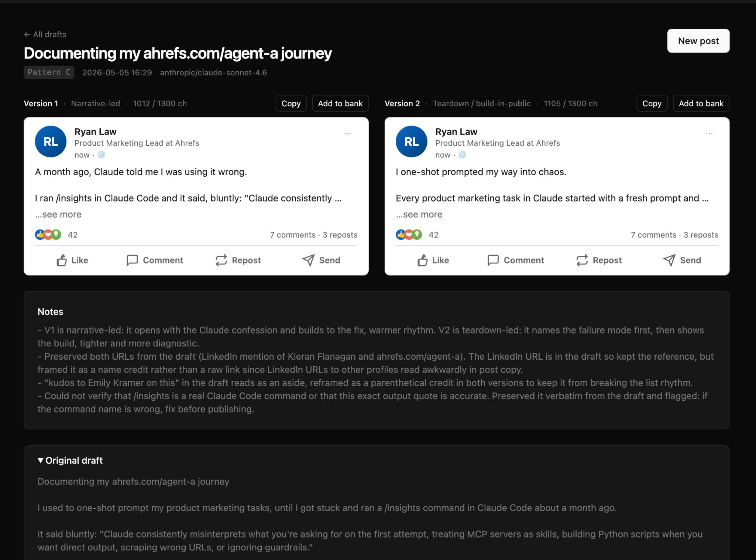Click 'A month ago, Claude told me I was using it wrong.'
This screenshot has width=756, height=560.
[x=141, y=172]
